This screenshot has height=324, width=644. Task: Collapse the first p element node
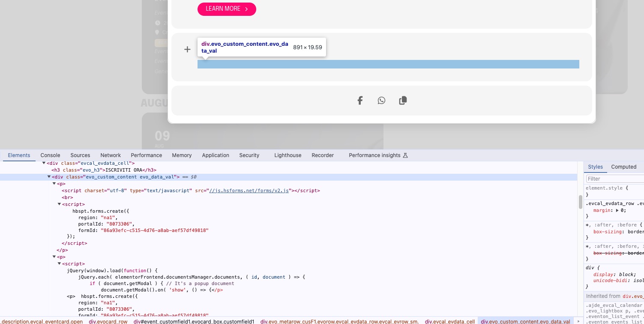pyautogui.click(x=54, y=184)
